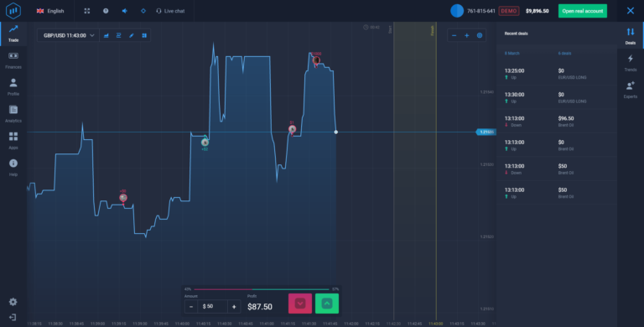This screenshot has height=327, width=644.
Task: Click the red Down trade button
Action: click(300, 304)
